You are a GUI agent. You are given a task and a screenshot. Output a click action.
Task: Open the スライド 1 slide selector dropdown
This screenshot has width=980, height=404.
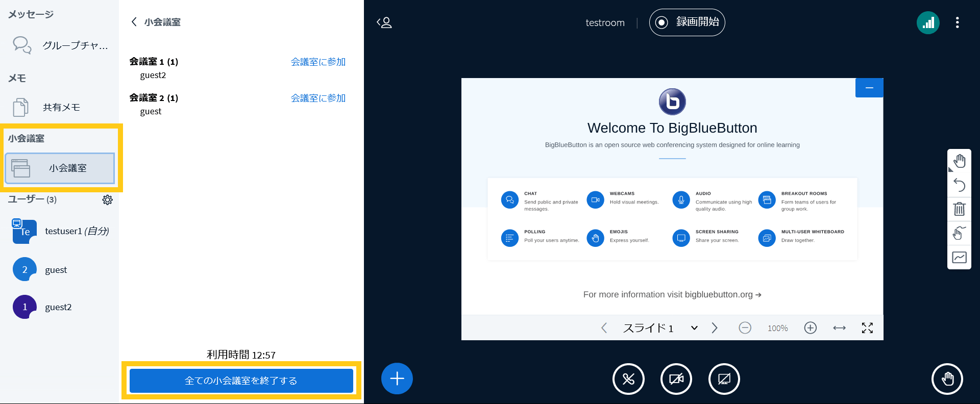coord(660,328)
